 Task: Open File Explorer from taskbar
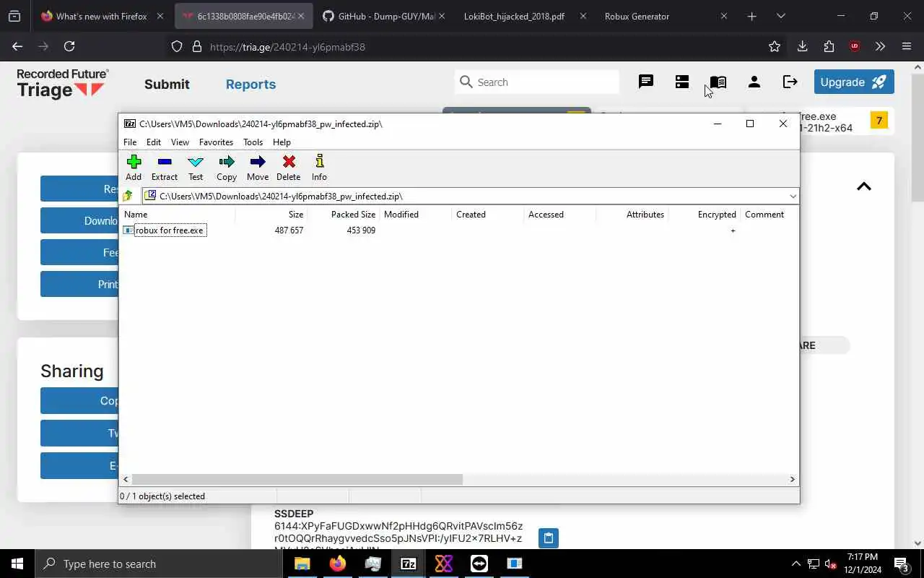click(302, 564)
